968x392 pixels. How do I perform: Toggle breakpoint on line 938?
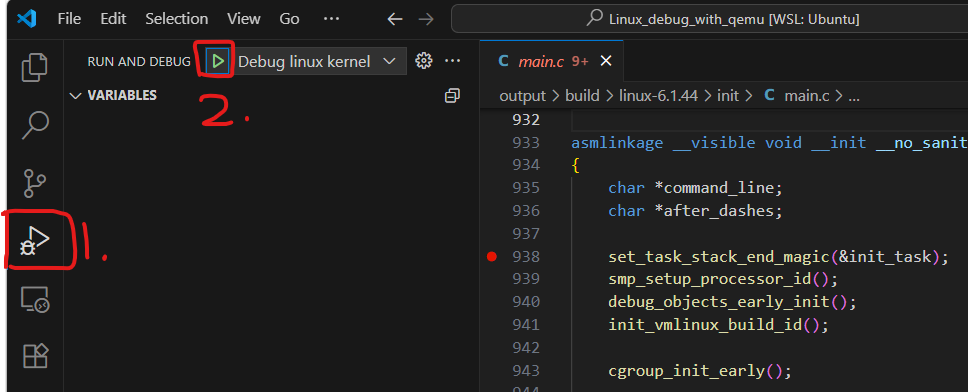click(491, 257)
